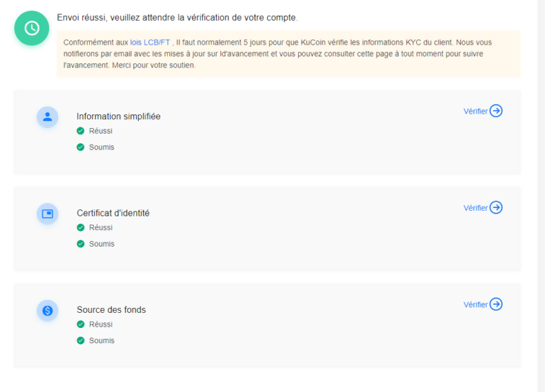Click Réussi text under Certificat d'identité
Image resolution: width=545 pixels, height=392 pixels.
point(101,227)
